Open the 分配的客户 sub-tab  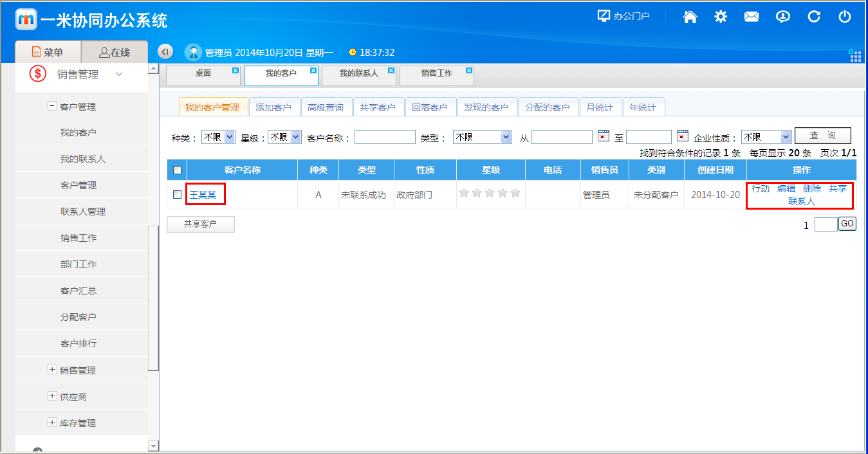click(x=548, y=107)
